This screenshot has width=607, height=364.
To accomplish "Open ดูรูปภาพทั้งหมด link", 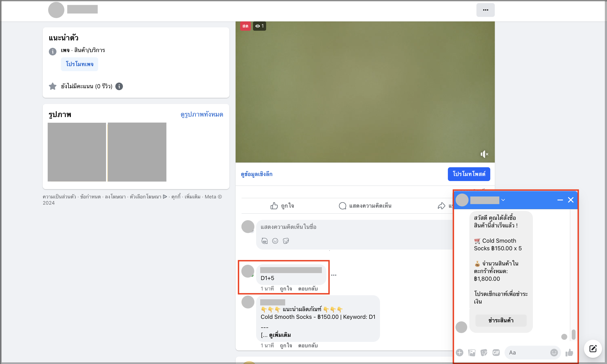I will coord(202,114).
